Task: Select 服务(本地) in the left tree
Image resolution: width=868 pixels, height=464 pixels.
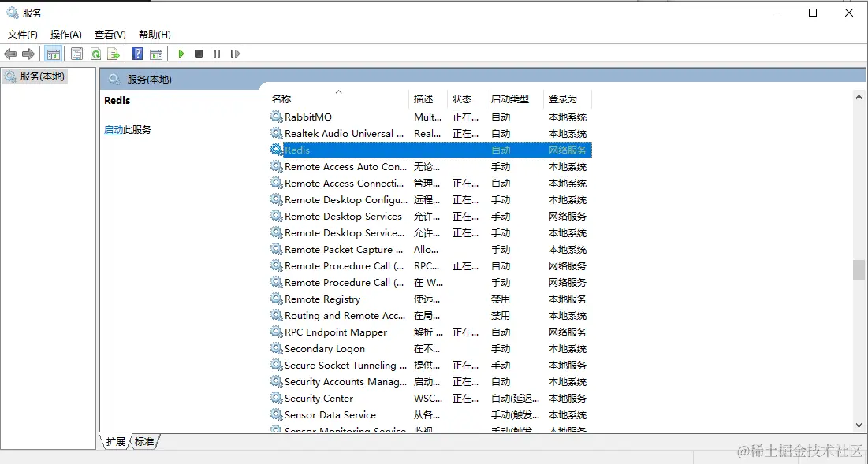Action: (x=35, y=76)
